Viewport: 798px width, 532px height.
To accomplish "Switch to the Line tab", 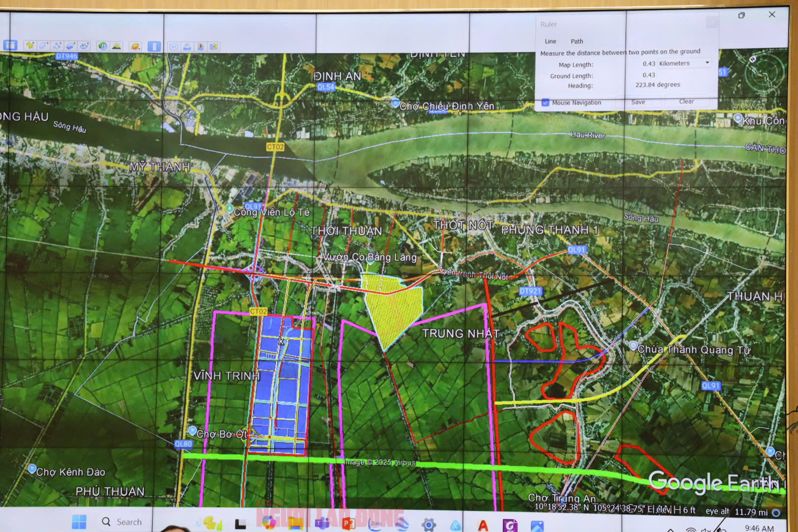I will [550, 41].
